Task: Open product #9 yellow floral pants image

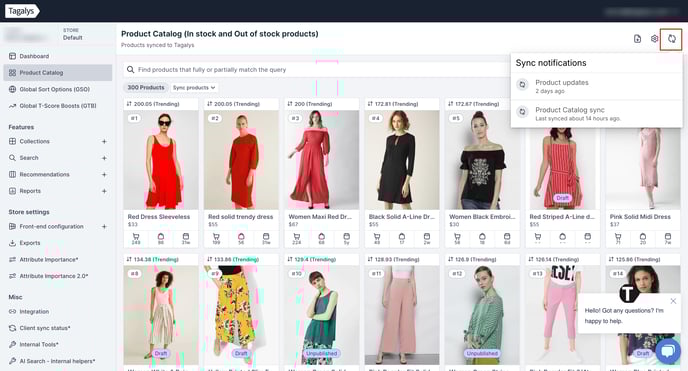Action: tap(241, 315)
